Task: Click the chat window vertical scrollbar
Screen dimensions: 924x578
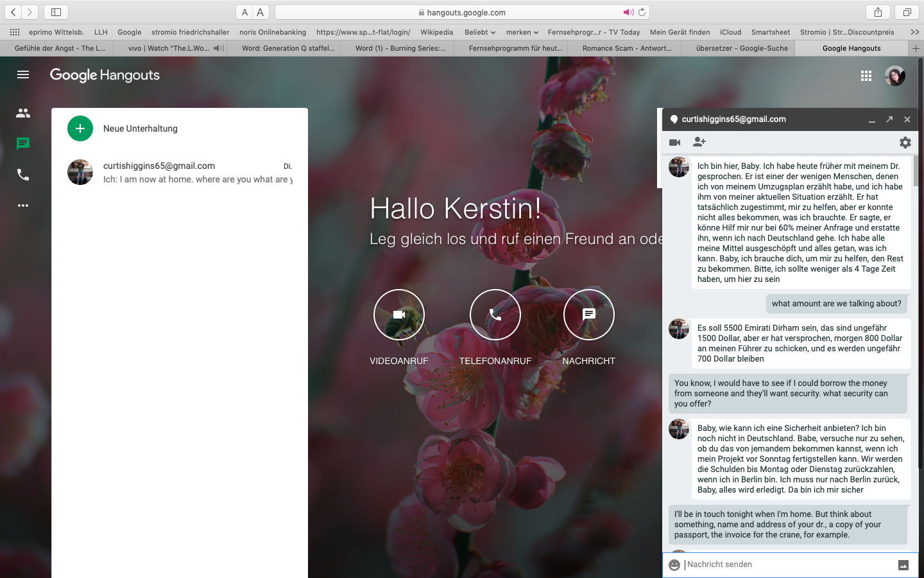Action: coord(916,170)
